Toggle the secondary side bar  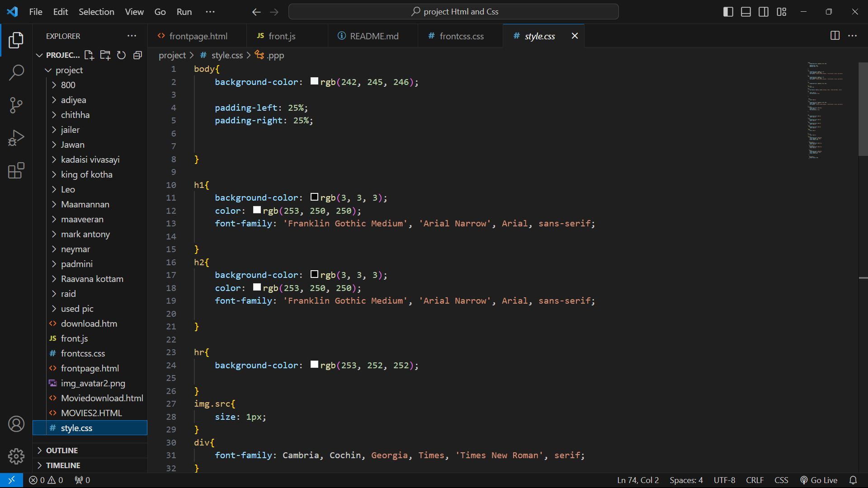tap(764, 12)
